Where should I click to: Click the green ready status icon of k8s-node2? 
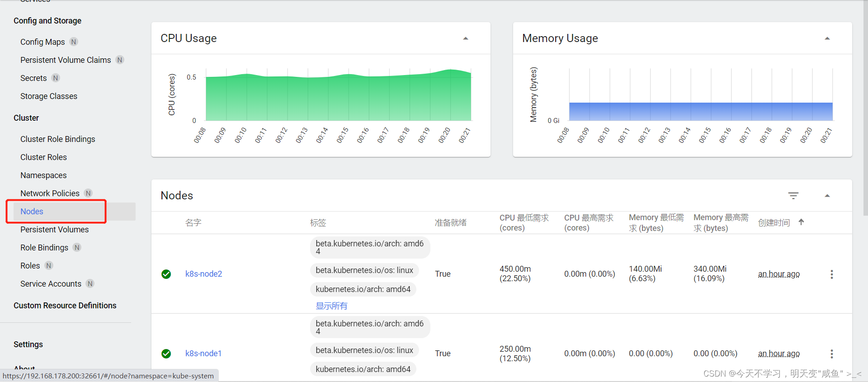[x=166, y=274]
